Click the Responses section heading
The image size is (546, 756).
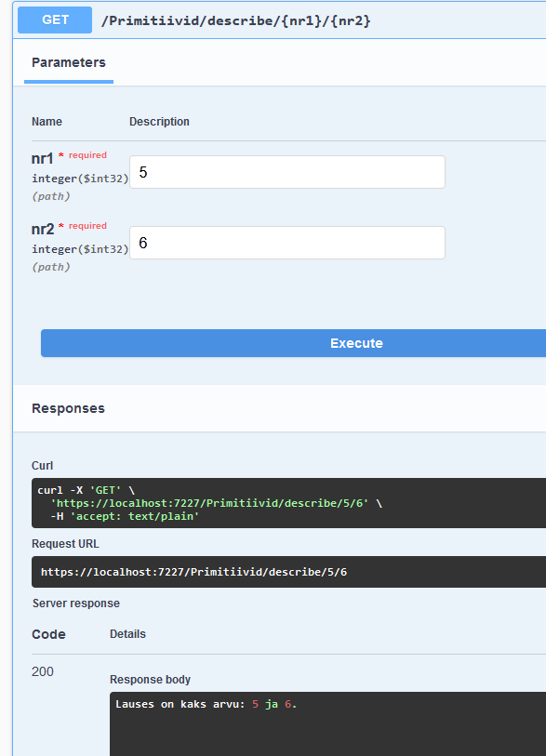click(68, 408)
